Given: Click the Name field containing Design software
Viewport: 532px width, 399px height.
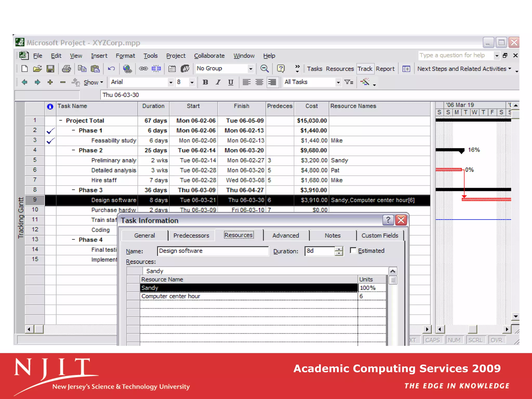Looking at the screenshot, I should [213, 251].
